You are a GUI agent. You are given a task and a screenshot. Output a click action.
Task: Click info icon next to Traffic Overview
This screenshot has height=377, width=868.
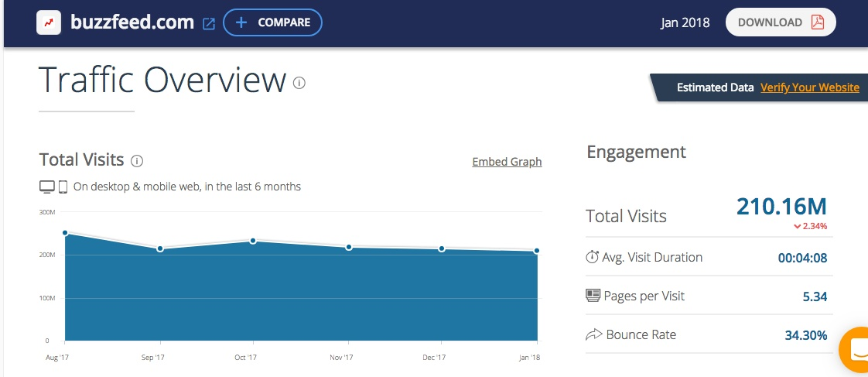click(x=299, y=83)
